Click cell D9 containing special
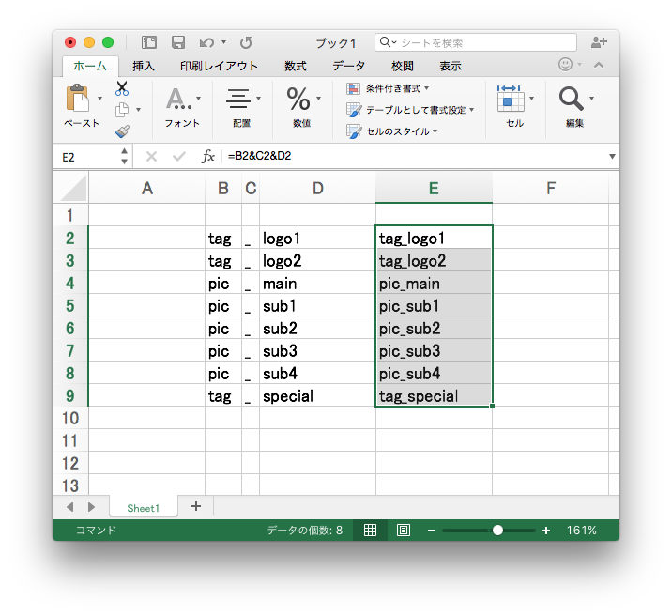The height and width of the screenshot is (616, 672). pos(317,395)
